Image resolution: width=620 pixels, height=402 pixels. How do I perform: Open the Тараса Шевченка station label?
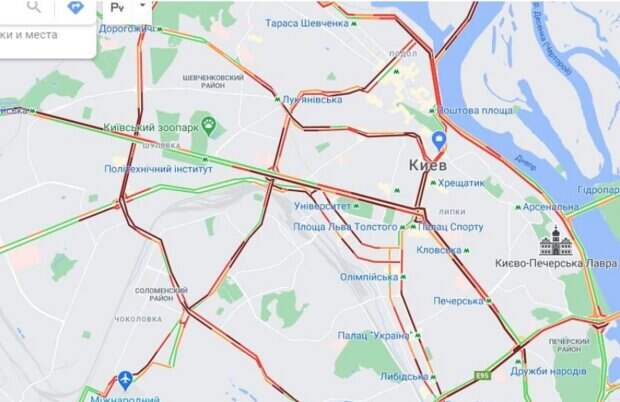pyautogui.click(x=307, y=23)
